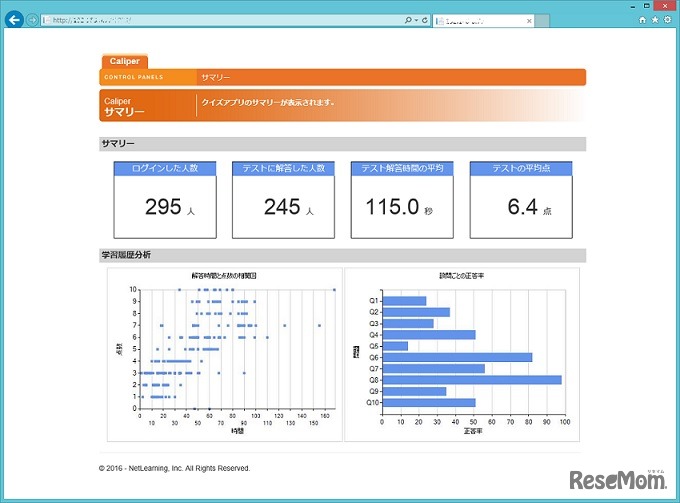Viewport: 680px width, 503px height.
Task: Click the Q5 bar in accuracy chart
Action: (395, 346)
